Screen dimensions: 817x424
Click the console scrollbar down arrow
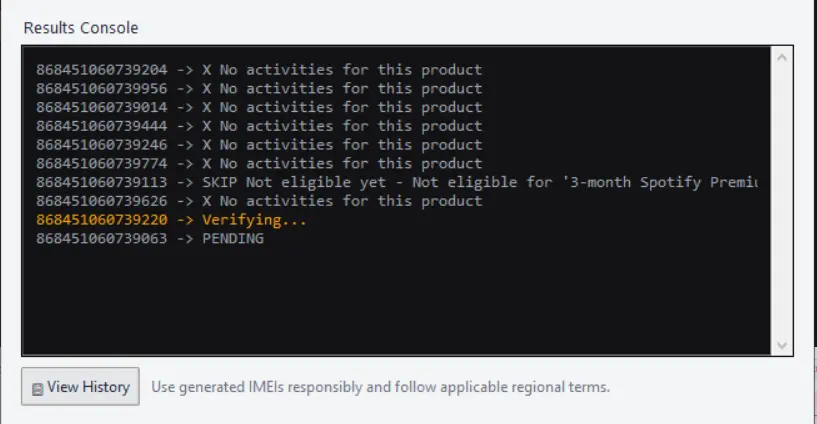782,345
